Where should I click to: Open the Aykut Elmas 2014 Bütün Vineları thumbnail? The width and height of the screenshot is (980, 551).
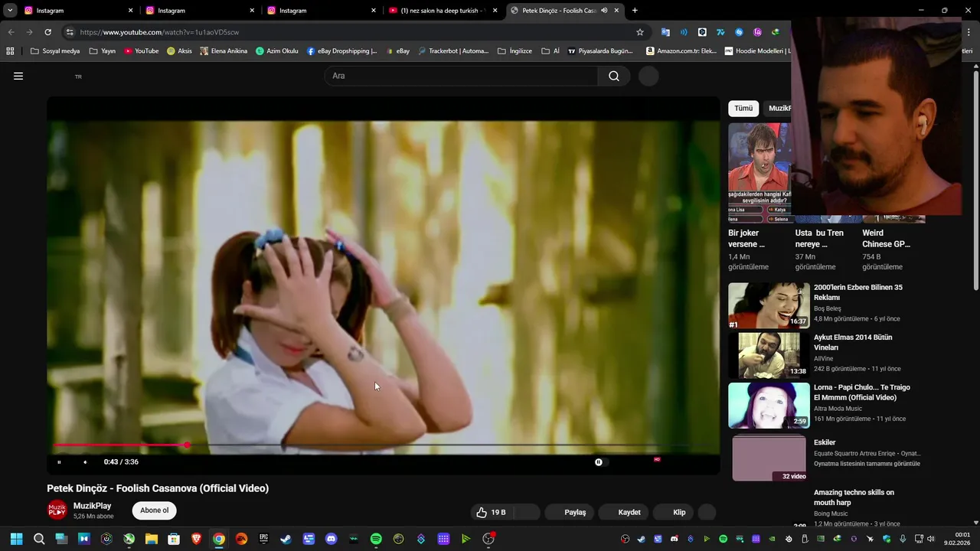tap(769, 355)
